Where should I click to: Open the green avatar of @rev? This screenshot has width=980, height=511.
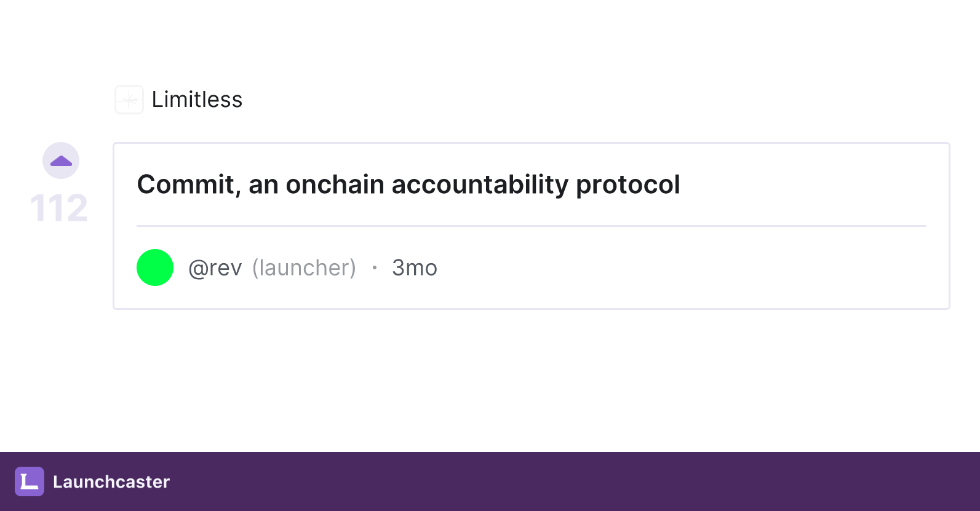point(155,267)
